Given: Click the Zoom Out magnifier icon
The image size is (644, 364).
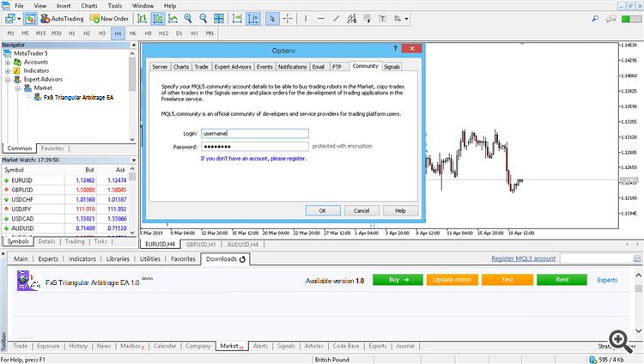Looking at the screenshot, I should tap(204, 19).
